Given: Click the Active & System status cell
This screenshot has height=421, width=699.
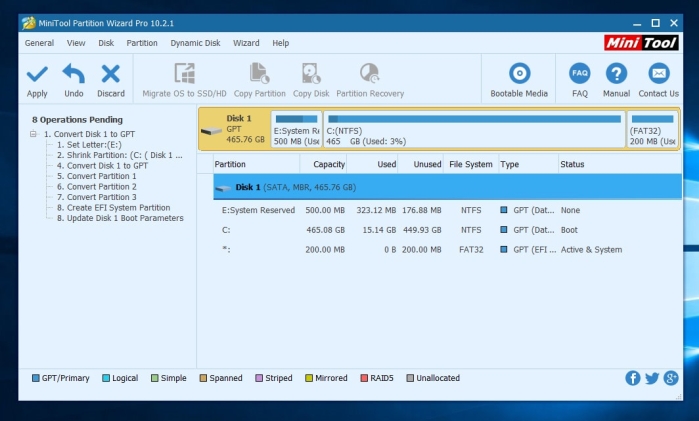Looking at the screenshot, I should coord(591,249).
